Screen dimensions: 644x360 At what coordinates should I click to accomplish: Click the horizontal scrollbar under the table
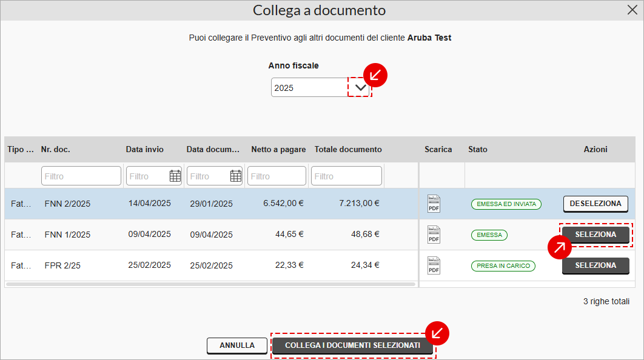point(210,284)
